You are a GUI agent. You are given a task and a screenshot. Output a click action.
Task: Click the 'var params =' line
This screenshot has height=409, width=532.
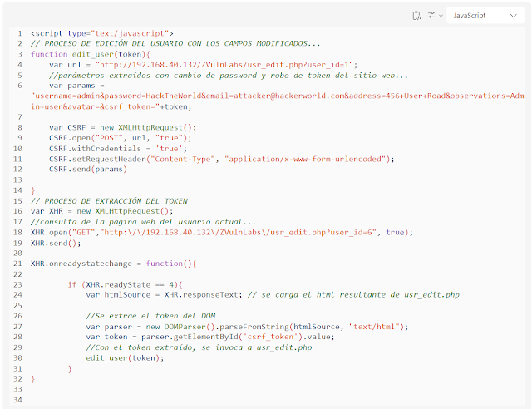tap(76, 86)
